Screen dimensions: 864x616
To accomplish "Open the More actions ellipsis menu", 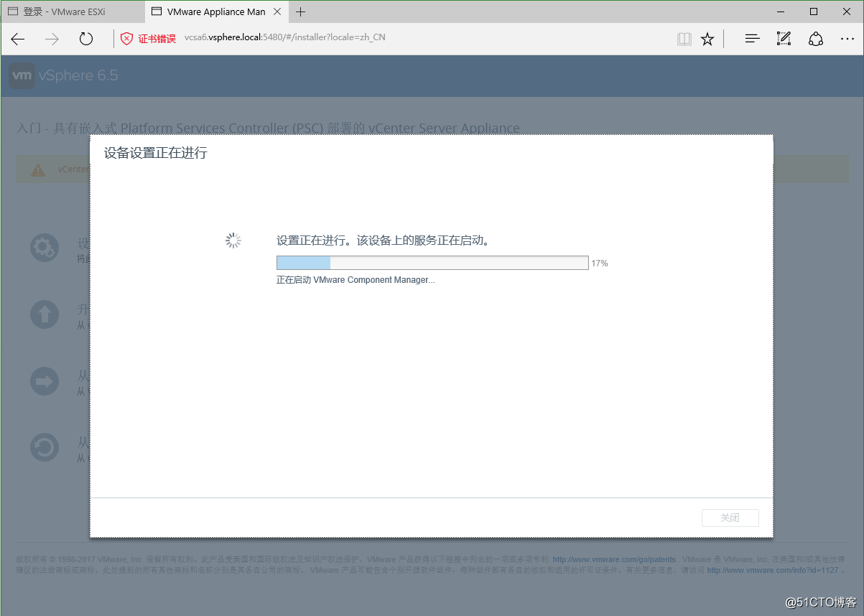I will 847,39.
